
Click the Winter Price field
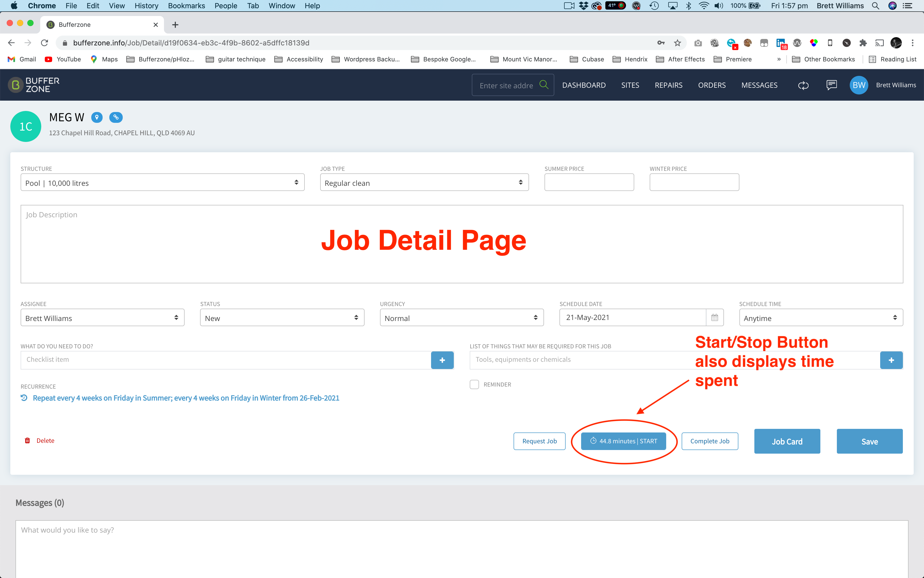tap(694, 182)
